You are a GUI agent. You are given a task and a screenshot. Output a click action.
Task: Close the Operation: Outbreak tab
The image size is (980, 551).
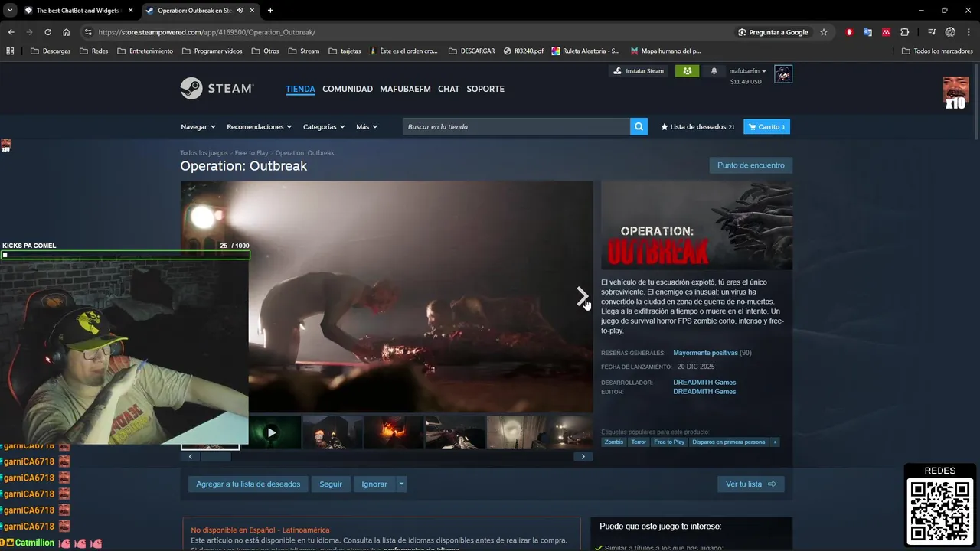pos(253,11)
